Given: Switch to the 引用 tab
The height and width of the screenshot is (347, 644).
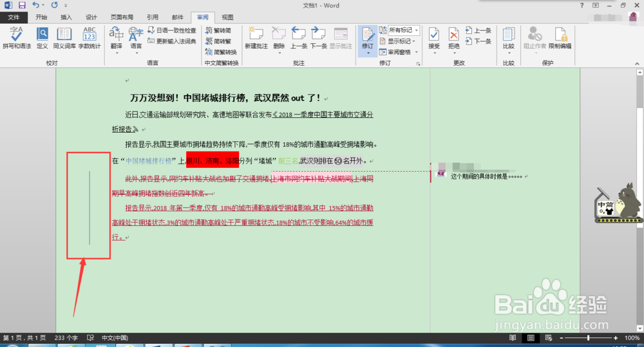Looking at the screenshot, I should click(x=153, y=17).
